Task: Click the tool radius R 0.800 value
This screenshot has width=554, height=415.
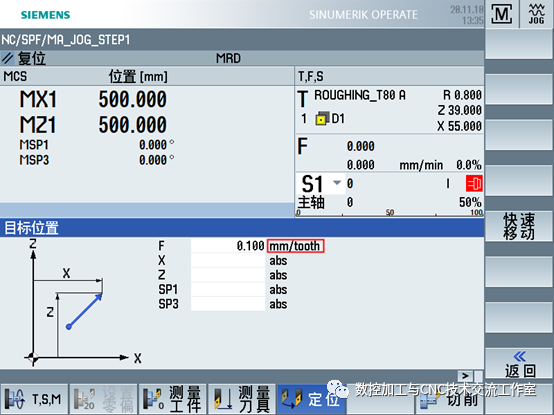Action: [462, 95]
